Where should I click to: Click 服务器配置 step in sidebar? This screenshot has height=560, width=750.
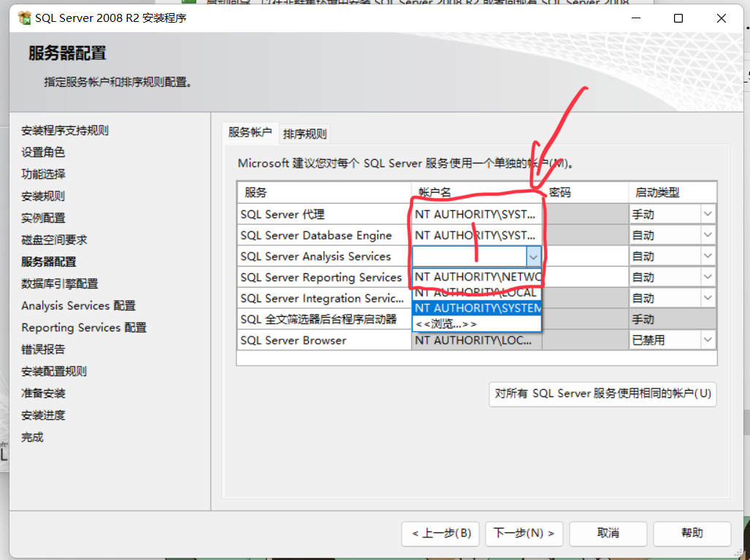[49, 261]
